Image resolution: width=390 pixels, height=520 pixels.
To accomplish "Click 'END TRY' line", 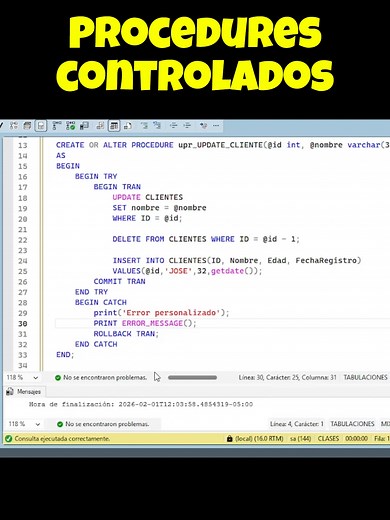I will click(91, 292).
